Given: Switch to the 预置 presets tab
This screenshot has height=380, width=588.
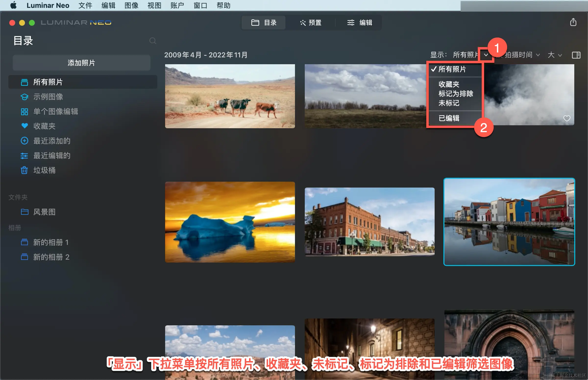Looking at the screenshot, I should 311,23.
